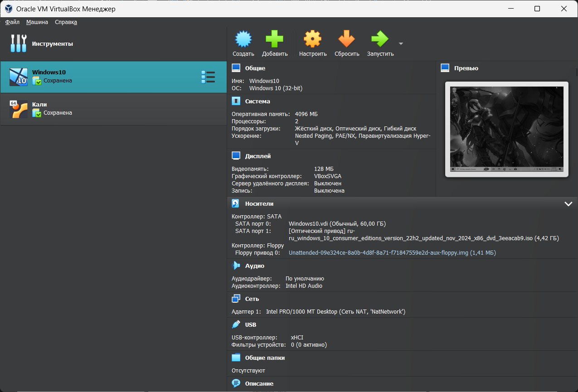
Task: Click the '4096 МБ' memory value
Action: click(x=306, y=114)
